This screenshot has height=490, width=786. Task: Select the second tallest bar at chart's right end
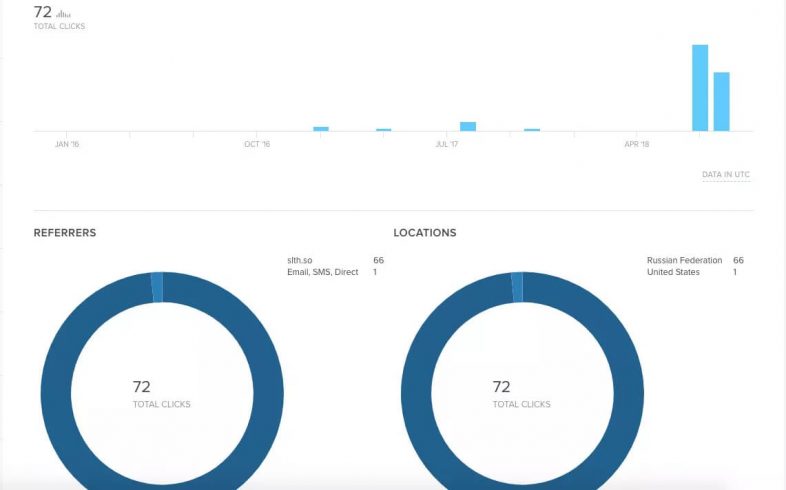coord(721,102)
